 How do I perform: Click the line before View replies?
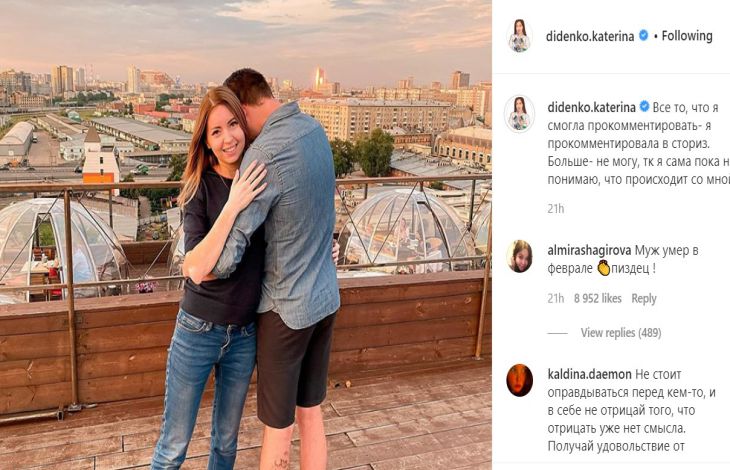click(558, 333)
